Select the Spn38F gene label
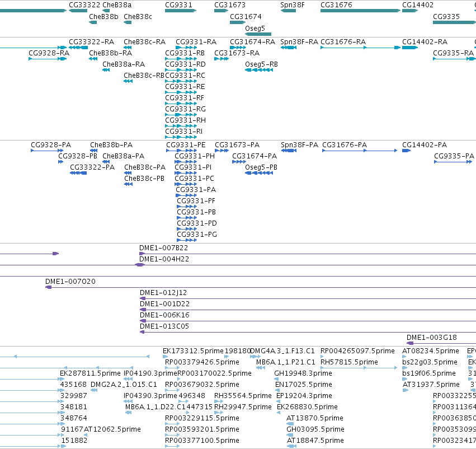 293,5
